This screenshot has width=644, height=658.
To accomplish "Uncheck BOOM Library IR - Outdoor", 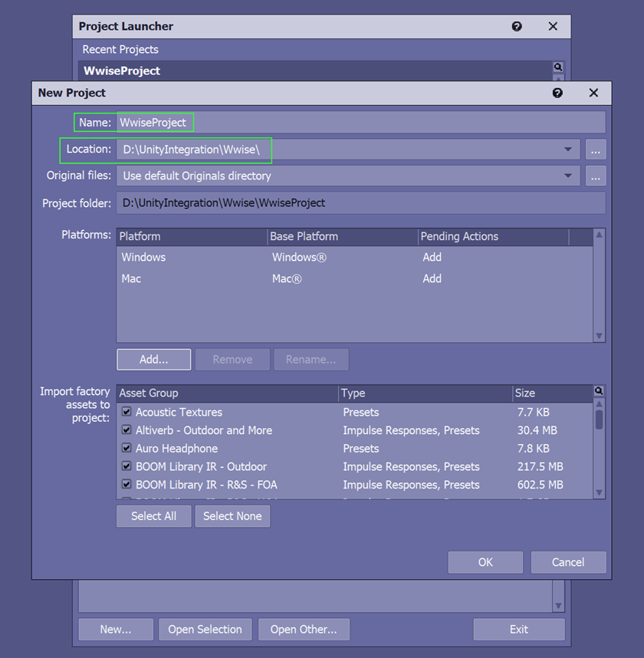I will (127, 466).
